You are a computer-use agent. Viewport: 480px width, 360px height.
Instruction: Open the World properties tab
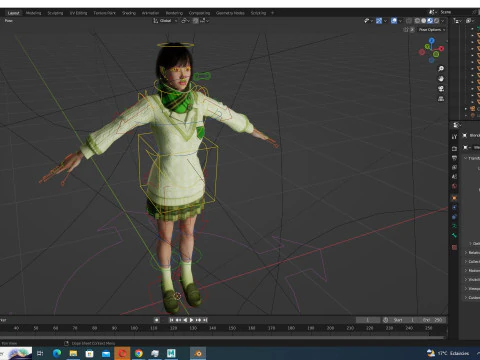point(454,186)
